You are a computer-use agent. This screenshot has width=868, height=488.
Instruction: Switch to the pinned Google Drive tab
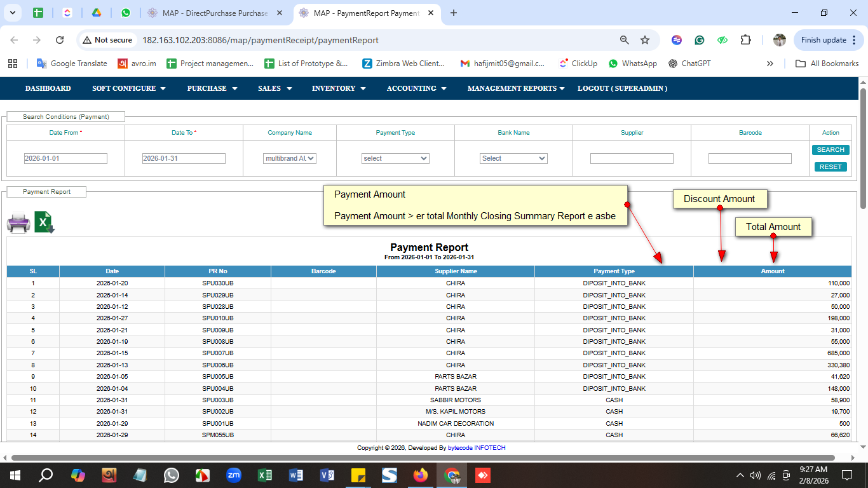(x=97, y=13)
